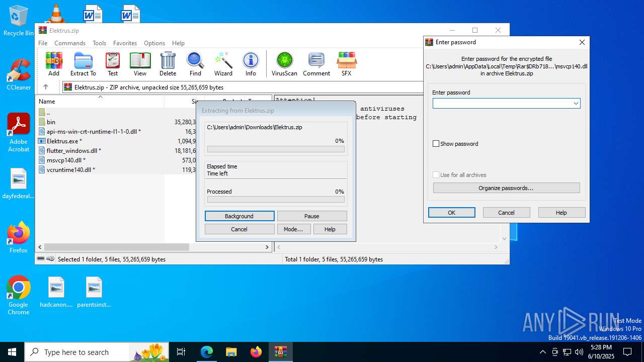Open the notification center icon

[627, 352]
